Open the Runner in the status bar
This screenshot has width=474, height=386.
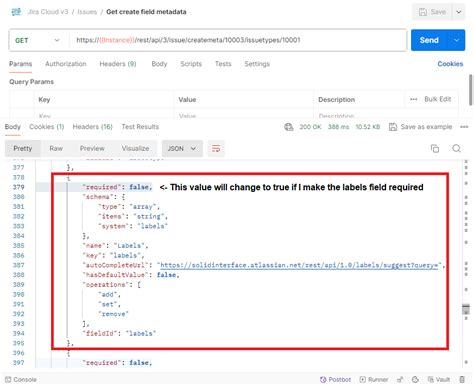(x=374, y=379)
